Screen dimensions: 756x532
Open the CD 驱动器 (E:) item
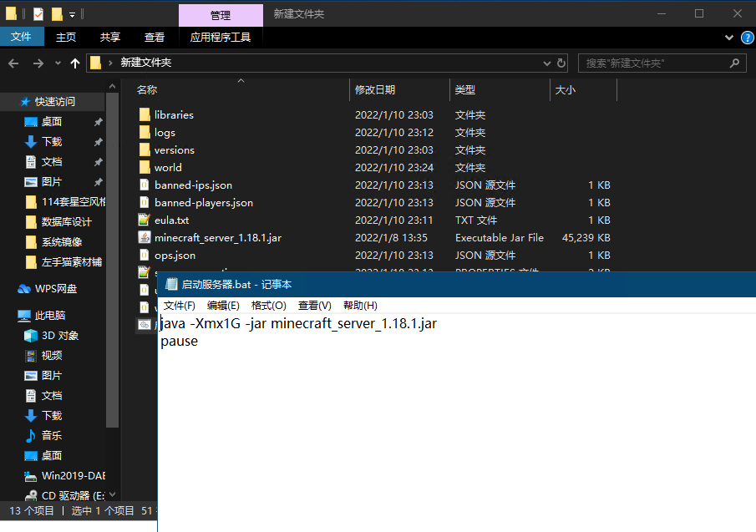point(64,496)
